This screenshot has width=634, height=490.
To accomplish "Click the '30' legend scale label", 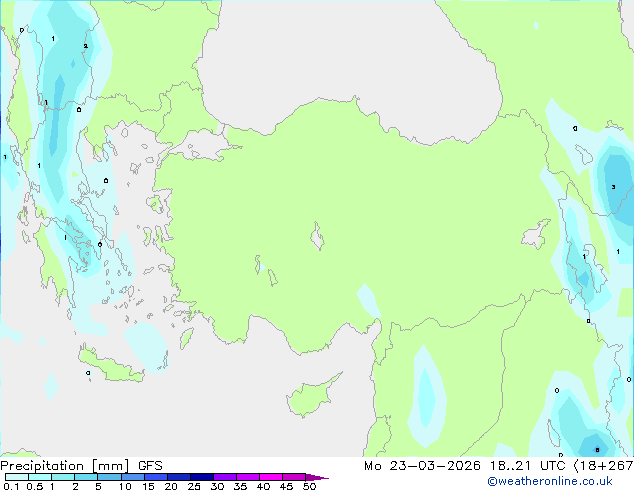I will [217, 486].
